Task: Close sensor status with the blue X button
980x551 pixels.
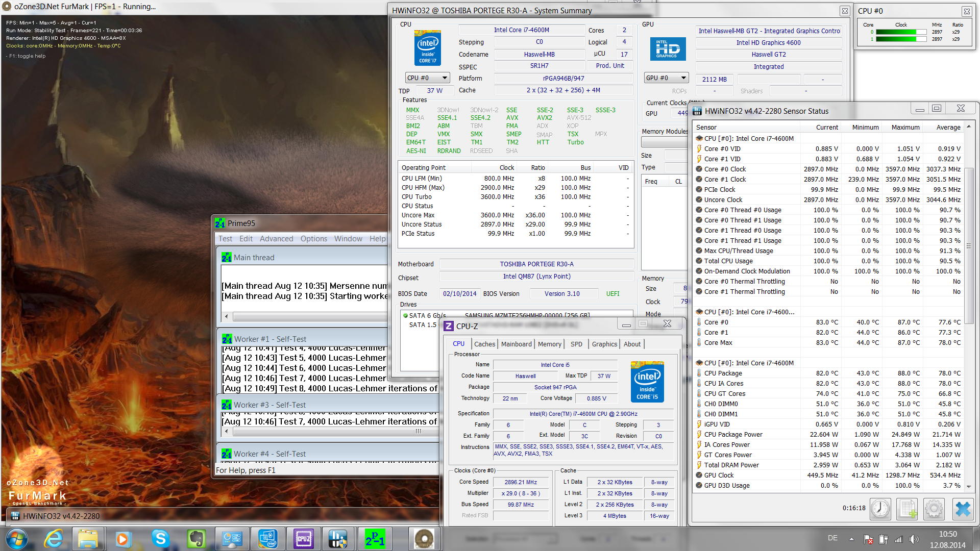Action: point(963,509)
